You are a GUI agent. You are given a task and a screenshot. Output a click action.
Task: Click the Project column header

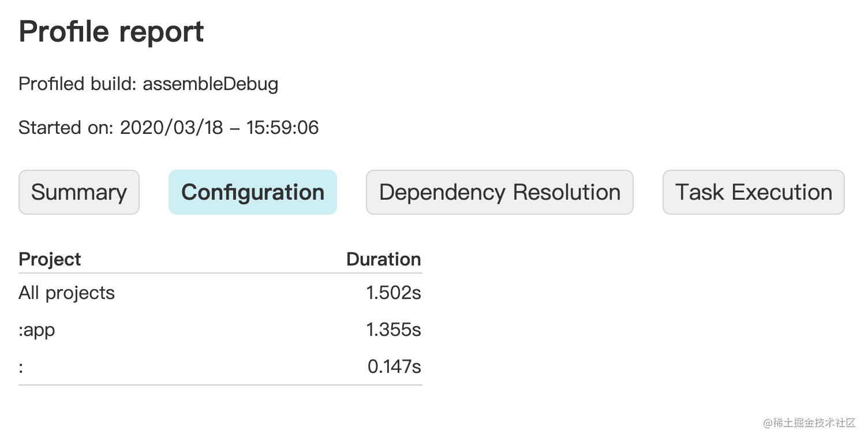(x=50, y=259)
